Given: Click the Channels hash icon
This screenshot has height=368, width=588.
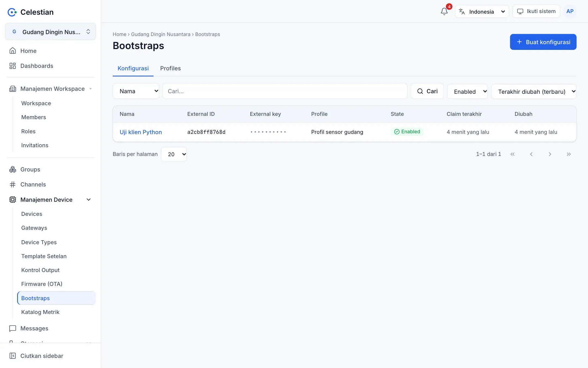Looking at the screenshot, I should point(13,185).
